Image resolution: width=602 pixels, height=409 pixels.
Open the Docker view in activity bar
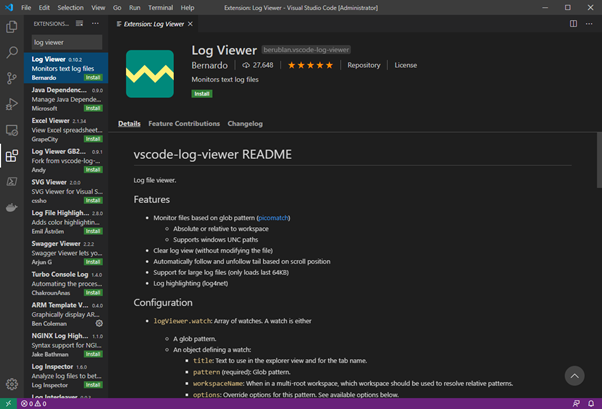pos(12,208)
